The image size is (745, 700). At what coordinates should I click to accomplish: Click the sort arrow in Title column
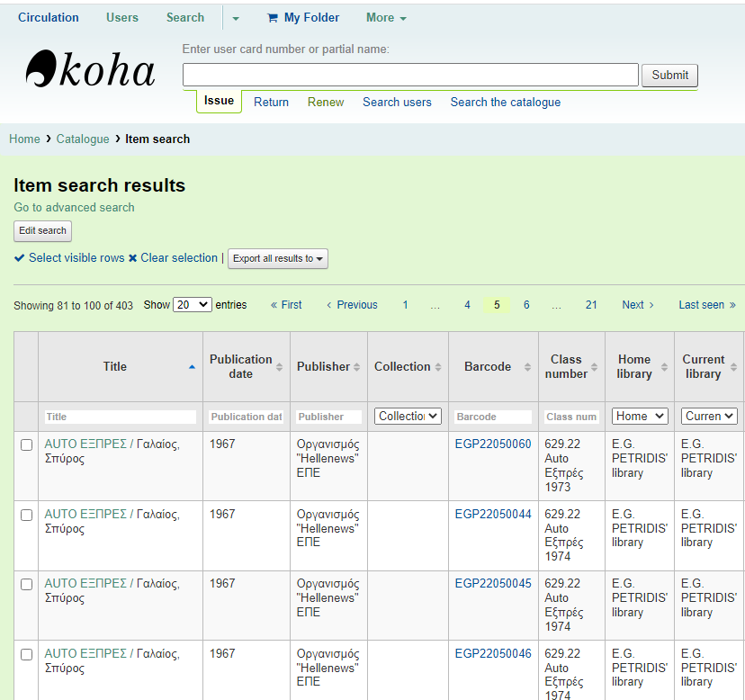[191, 367]
